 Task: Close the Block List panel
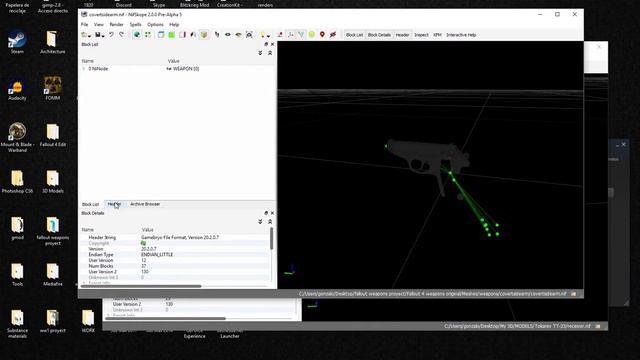click(x=272, y=44)
